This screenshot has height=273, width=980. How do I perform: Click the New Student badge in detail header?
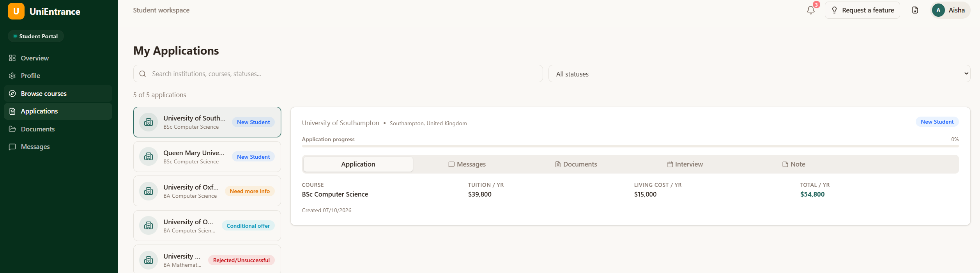[x=937, y=122]
